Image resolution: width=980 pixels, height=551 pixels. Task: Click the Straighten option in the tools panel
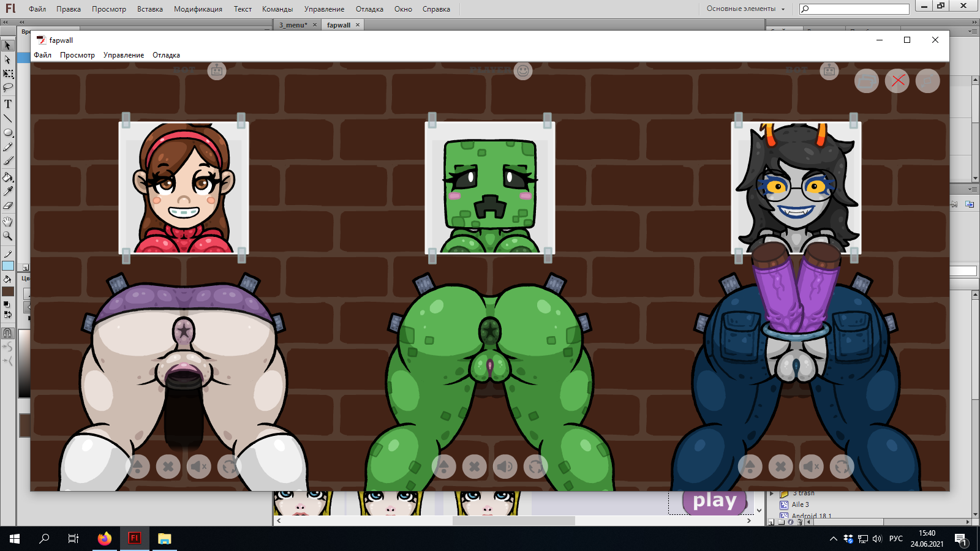click(x=8, y=361)
